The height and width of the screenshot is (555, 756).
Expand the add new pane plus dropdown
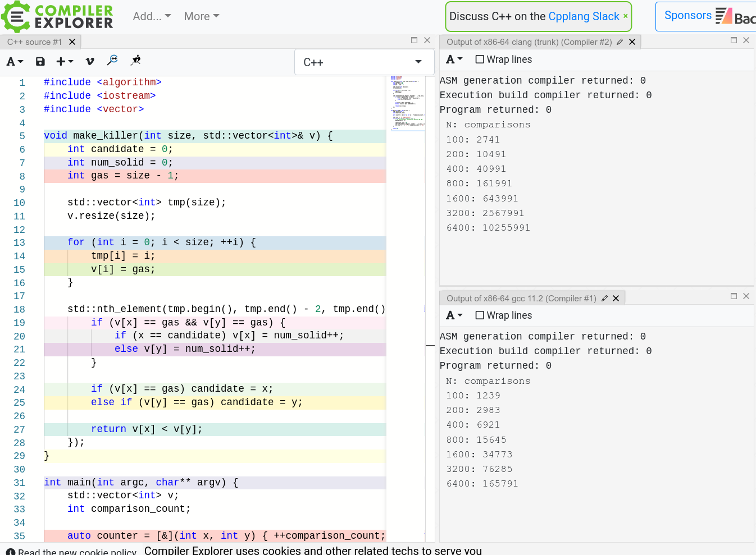(65, 62)
